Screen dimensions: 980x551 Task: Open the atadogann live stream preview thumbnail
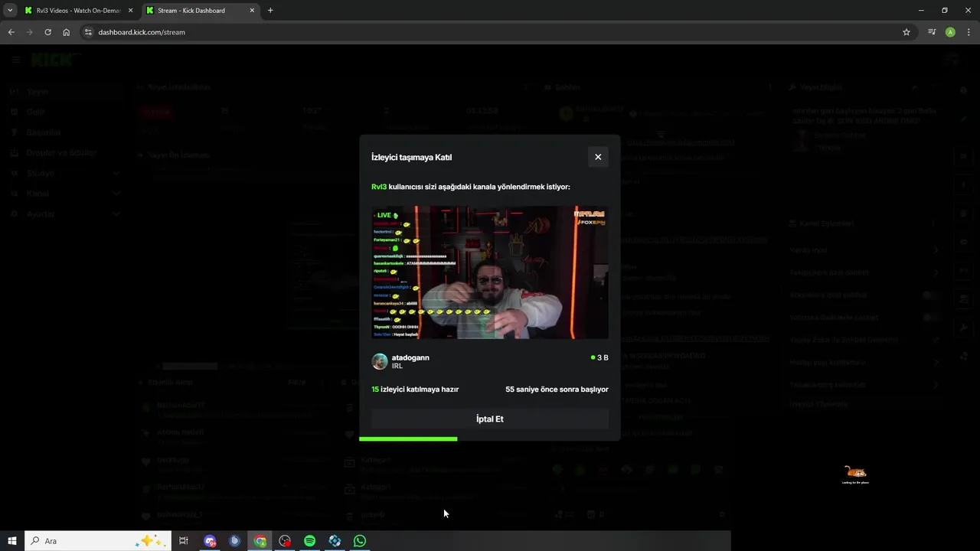tap(490, 272)
